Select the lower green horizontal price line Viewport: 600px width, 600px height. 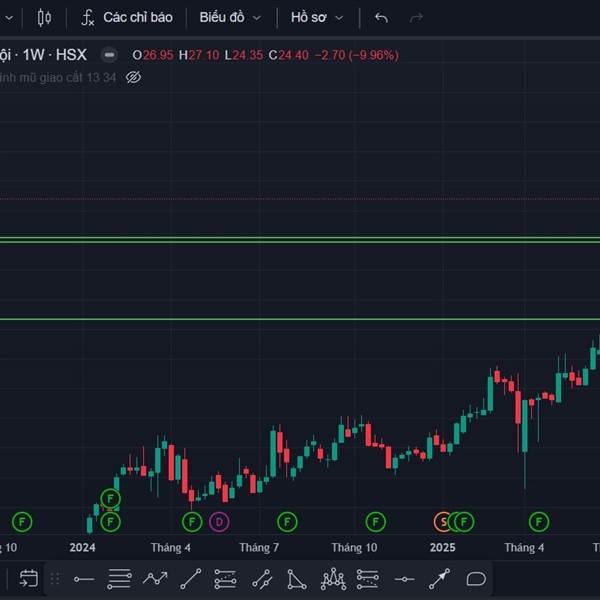coord(300,320)
